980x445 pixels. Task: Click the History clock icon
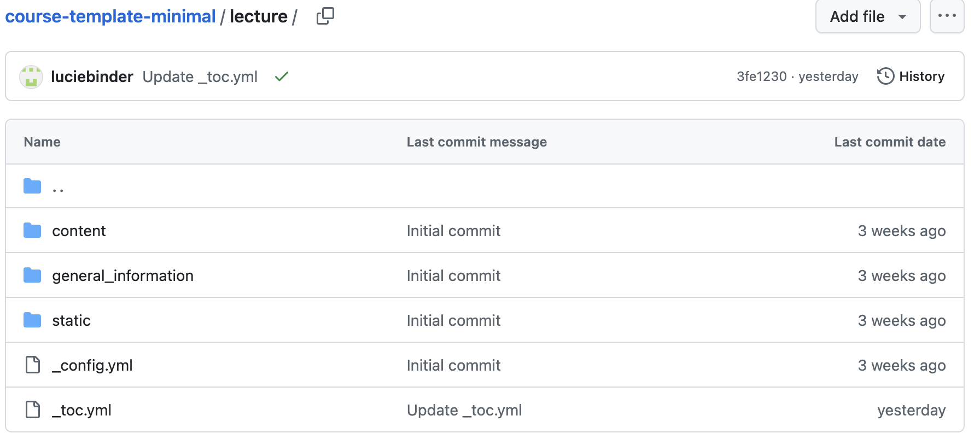click(x=885, y=77)
